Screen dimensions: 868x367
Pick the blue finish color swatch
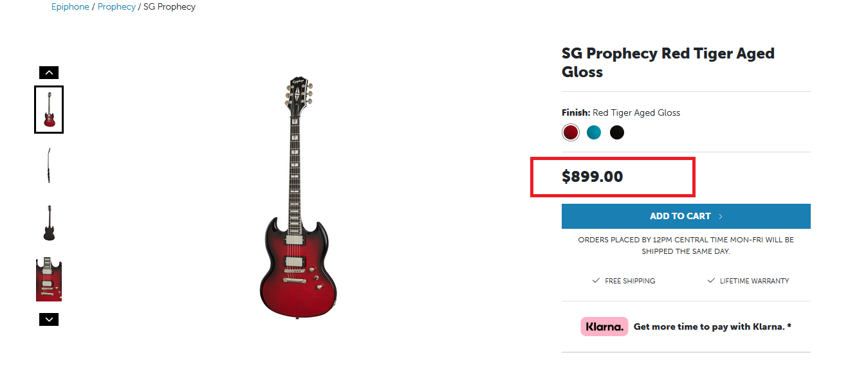[594, 132]
